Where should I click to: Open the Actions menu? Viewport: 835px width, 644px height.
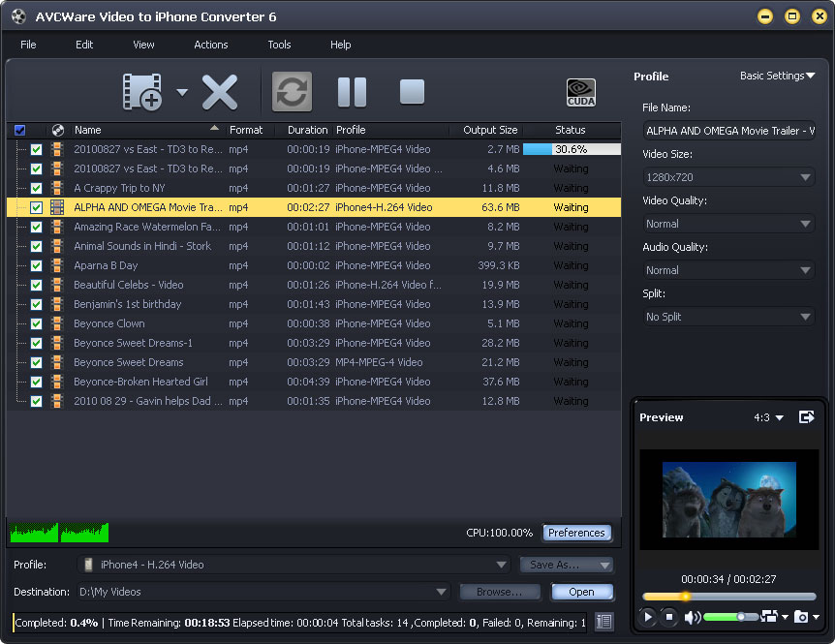[x=211, y=45]
